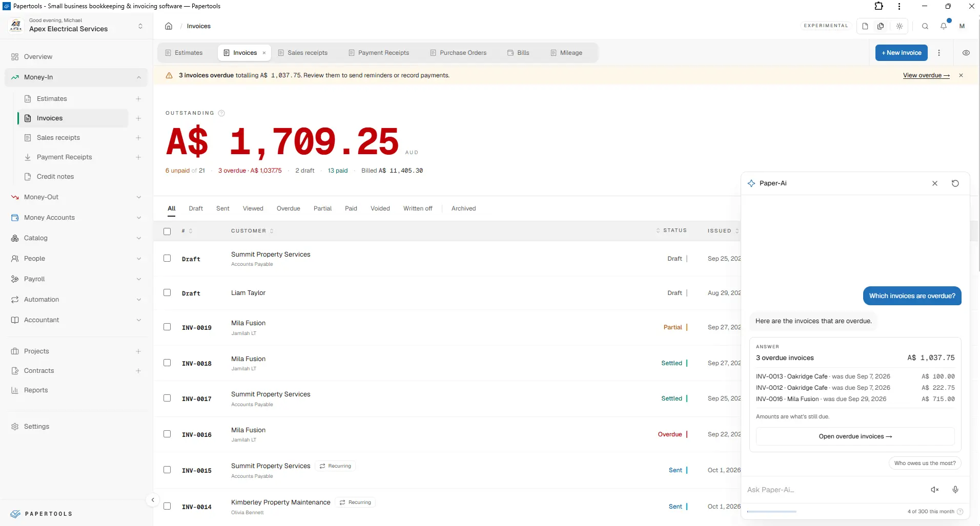The height and width of the screenshot is (526, 980).
Task: Start voice input with the microphone icon
Action: pos(955,490)
